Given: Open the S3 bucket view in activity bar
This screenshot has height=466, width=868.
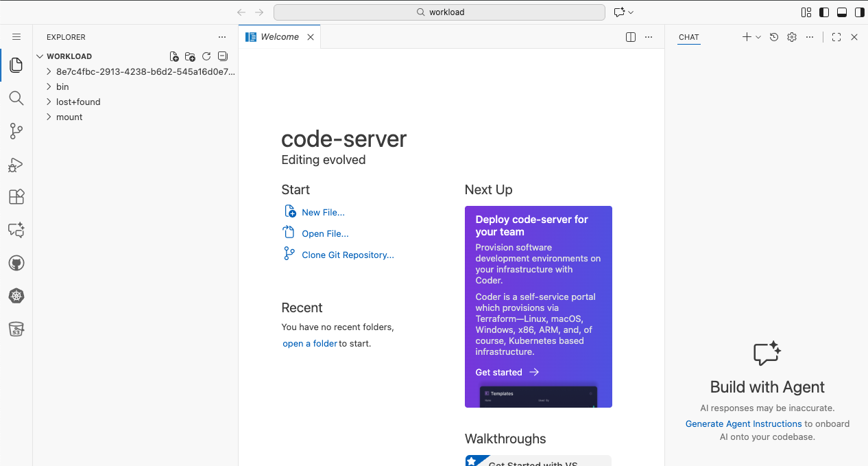Looking at the screenshot, I should [x=16, y=329].
